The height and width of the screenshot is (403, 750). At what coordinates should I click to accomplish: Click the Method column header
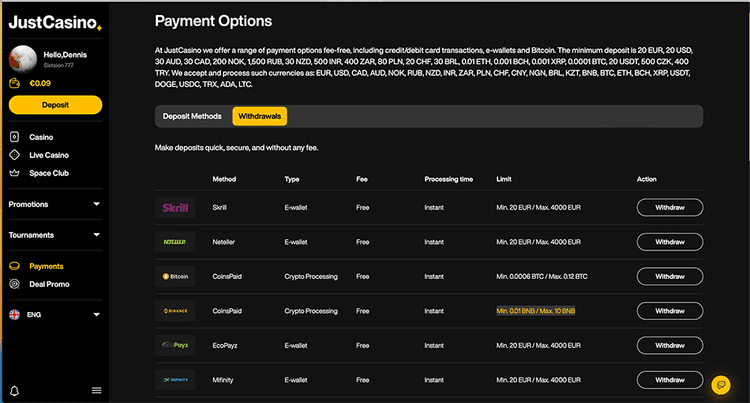[224, 179]
